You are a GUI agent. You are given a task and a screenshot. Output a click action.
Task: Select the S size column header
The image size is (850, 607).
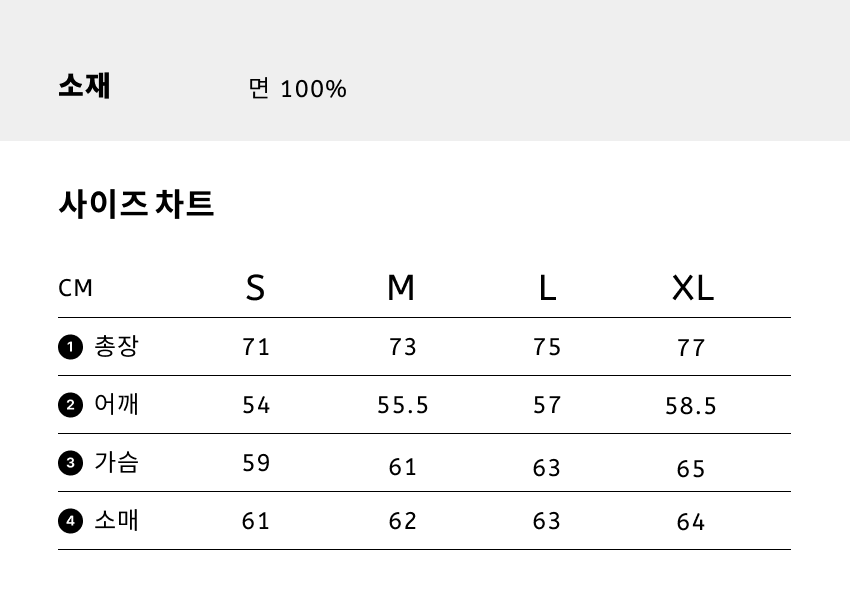click(256, 288)
